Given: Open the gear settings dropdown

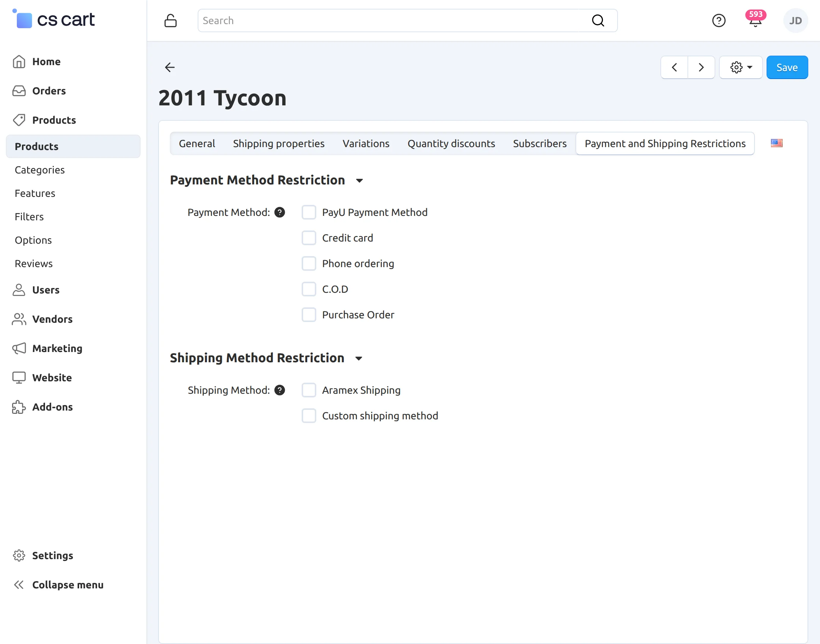Looking at the screenshot, I should (741, 67).
